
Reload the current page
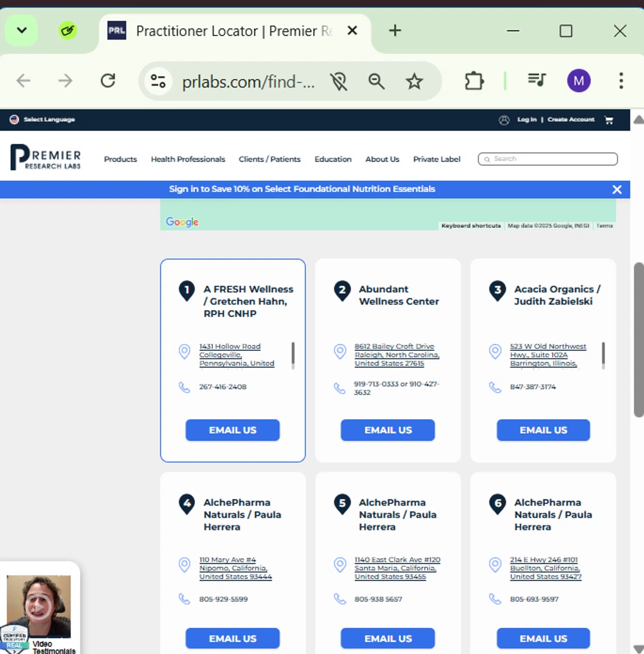coord(108,81)
